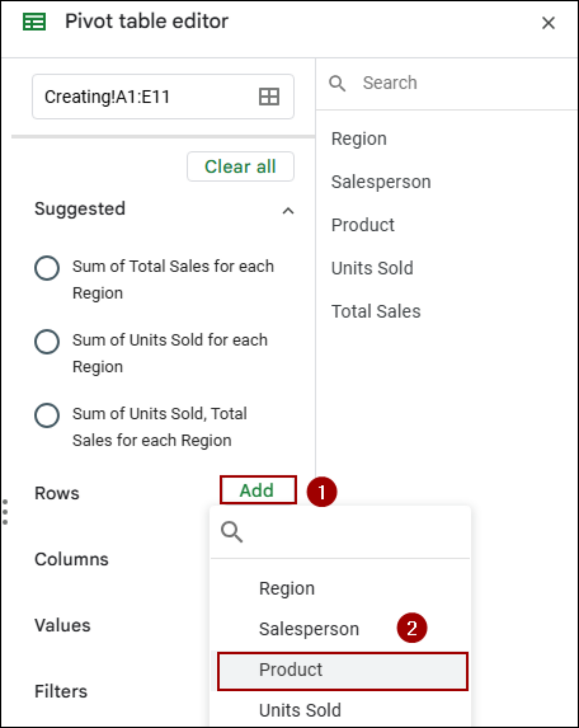Screen dimensions: 579x728
Task: Select the Total Sales field in the sidebar
Action: tap(376, 311)
